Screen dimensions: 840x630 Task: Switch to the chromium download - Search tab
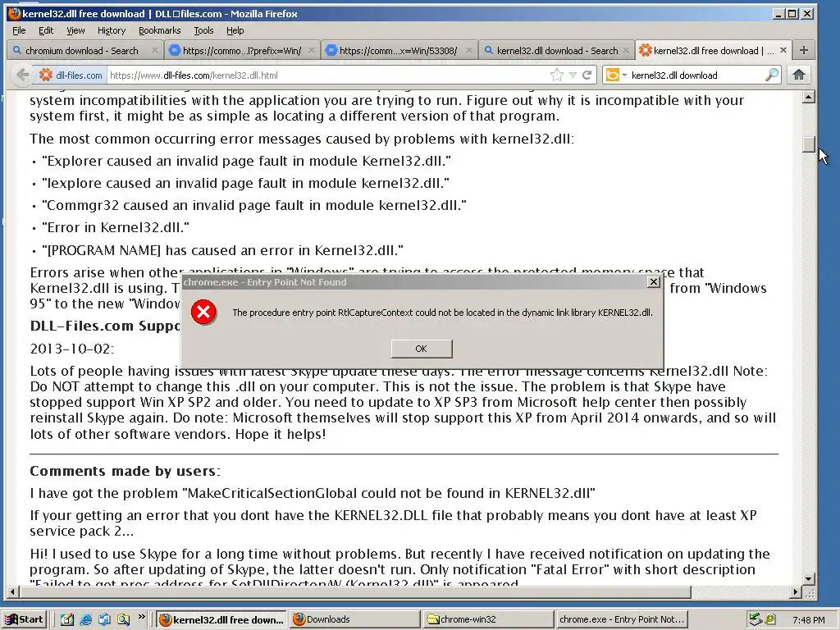81,50
